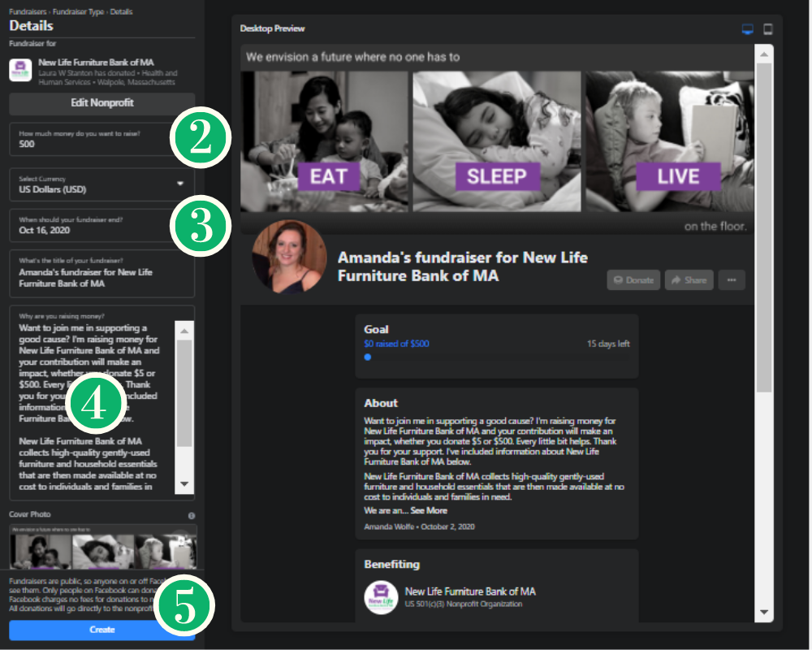Screen dimensions: 812x650
Task: Click the fundraiser title field
Action: point(102,274)
